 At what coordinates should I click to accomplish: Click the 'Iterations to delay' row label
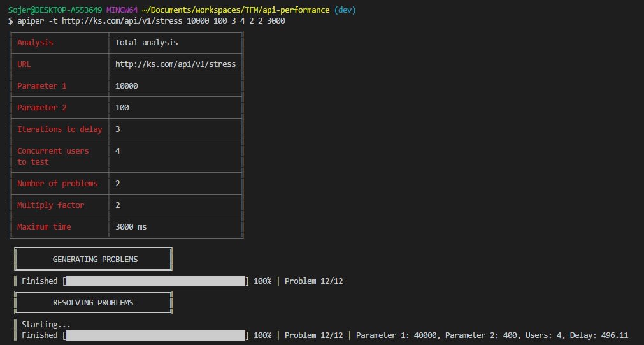[59, 129]
